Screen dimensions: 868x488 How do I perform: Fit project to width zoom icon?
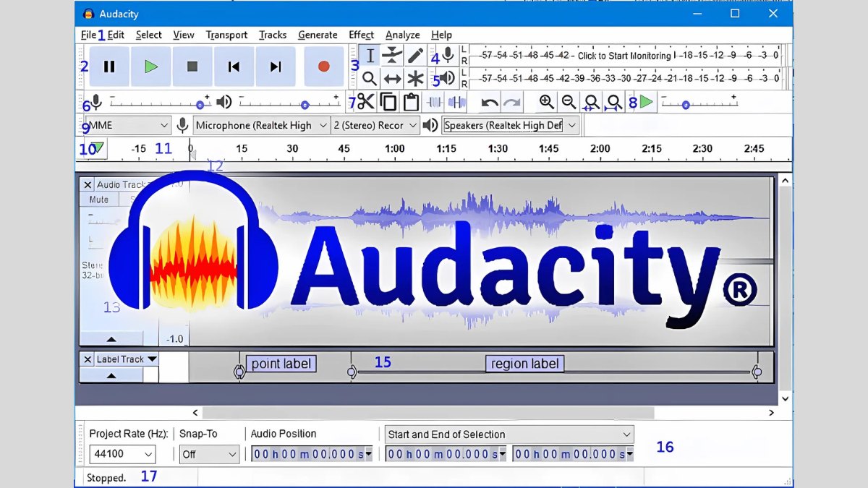click(x=614, y=103)
